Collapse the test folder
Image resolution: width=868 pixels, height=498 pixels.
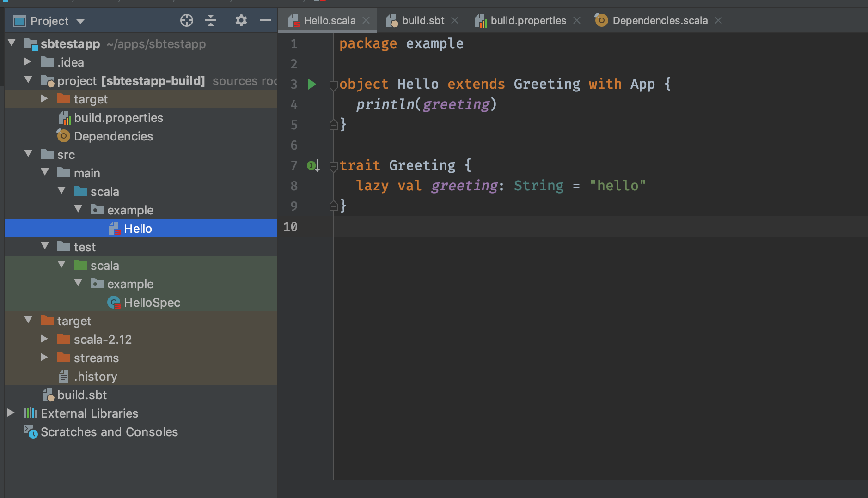pyautogui.click(x=45, y=246)
